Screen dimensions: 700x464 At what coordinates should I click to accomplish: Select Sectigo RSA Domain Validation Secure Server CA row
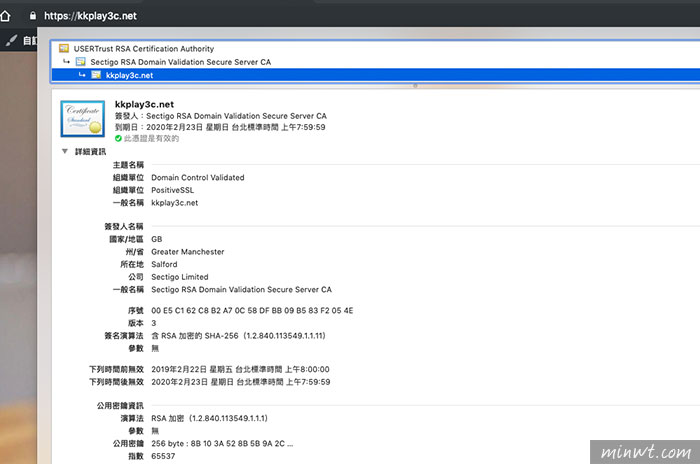click(376, 62)
